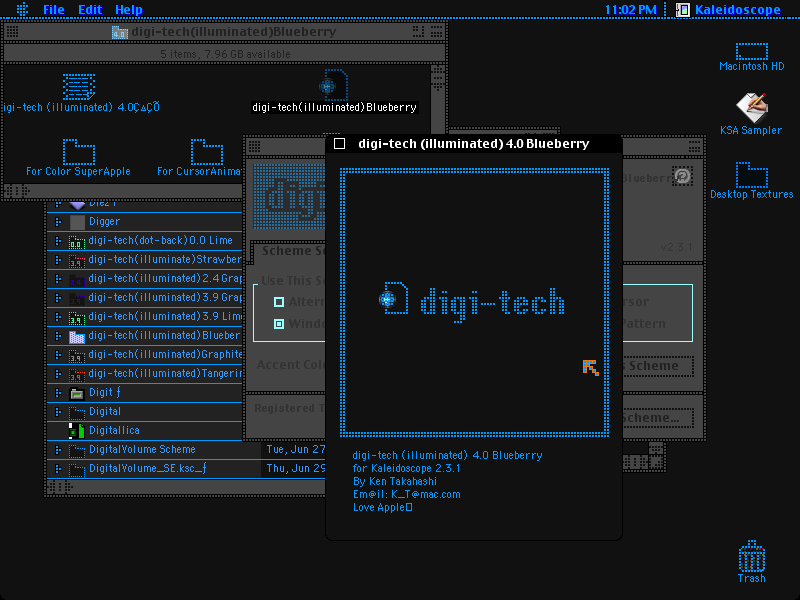This screenshot has height=600, width=800.
Task: Select the digi-tech(illuminated)Blueberry scheme file icon
Action: point(334,85)
